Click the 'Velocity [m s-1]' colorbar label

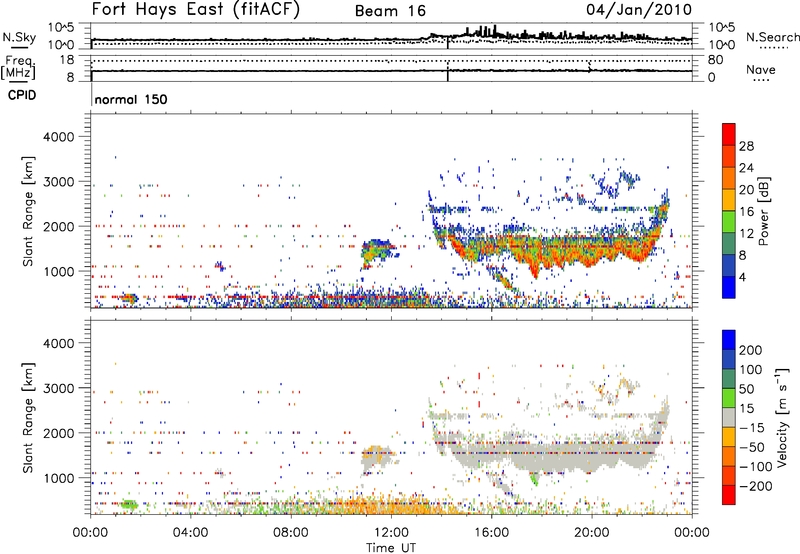click(782, 417)
